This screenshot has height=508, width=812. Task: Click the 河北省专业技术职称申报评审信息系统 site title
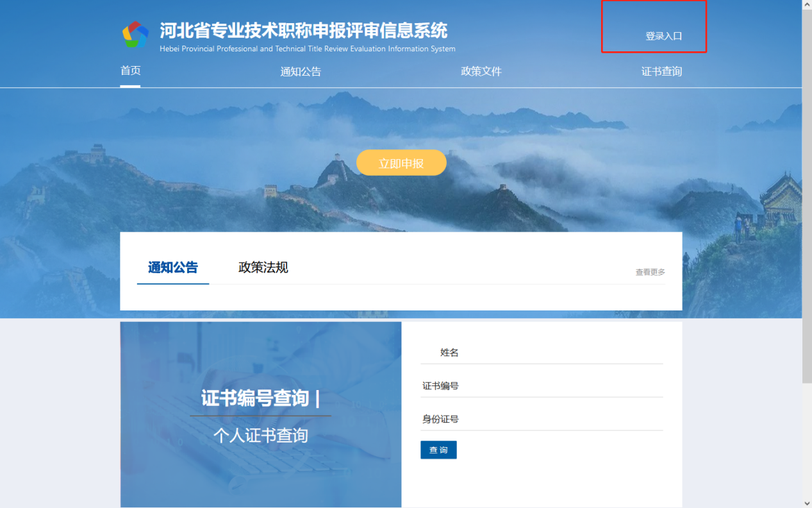(x=303, y=30)
